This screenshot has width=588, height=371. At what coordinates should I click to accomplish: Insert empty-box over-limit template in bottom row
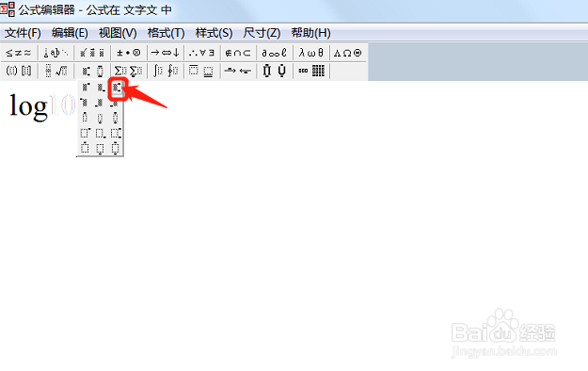coord(85,148)
